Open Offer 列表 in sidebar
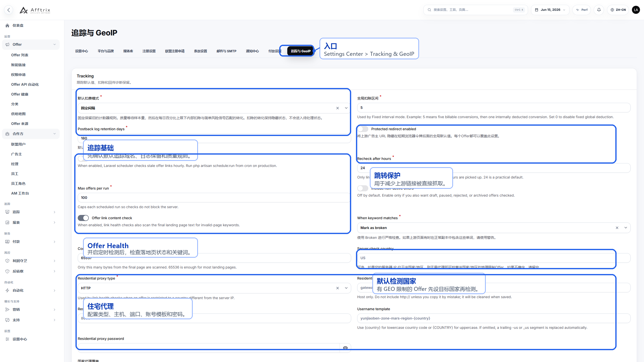 (20, 55)
